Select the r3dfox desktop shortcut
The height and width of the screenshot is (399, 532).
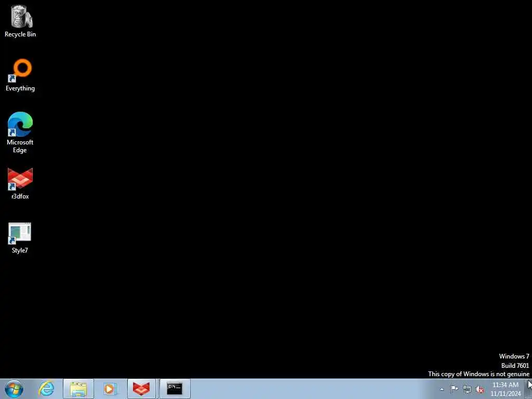point(20,183)
